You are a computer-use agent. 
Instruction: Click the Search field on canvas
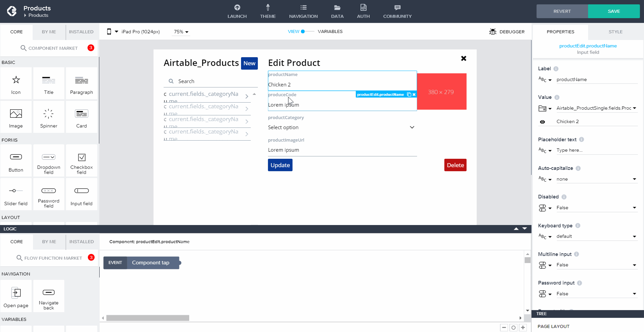pyautogui.click(x=211, y=81)
